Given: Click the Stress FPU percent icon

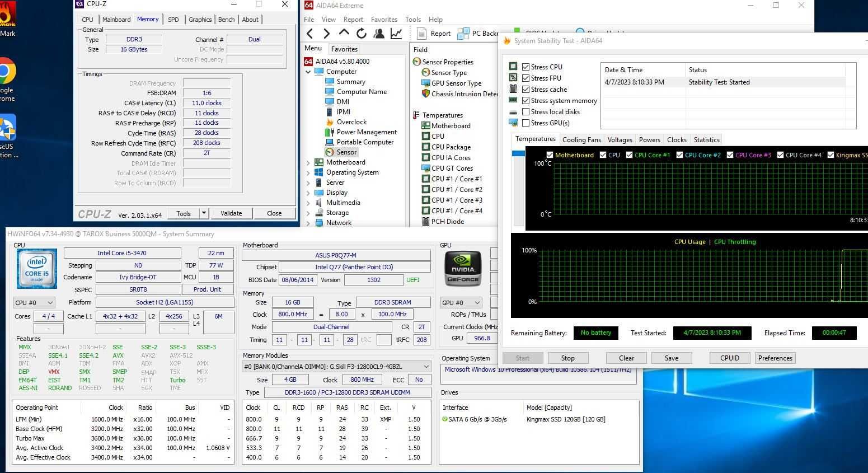Looking at the screenshot, I should (x=513, y=78).
